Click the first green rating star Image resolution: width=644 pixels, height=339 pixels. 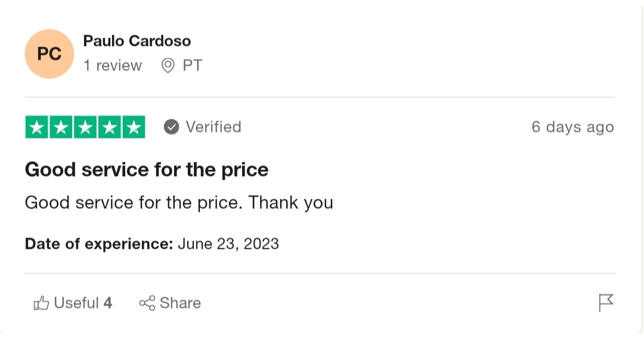[x=37, y=127]
